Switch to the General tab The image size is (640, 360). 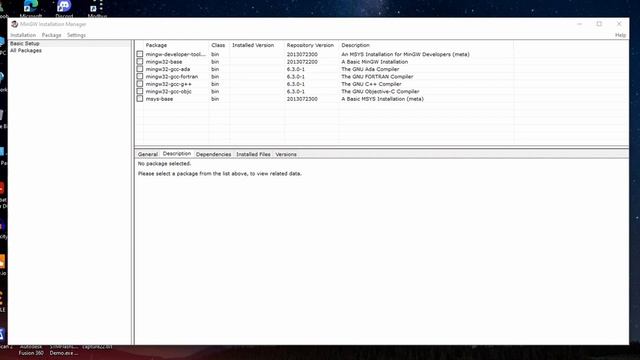click(x=147, y=154)
